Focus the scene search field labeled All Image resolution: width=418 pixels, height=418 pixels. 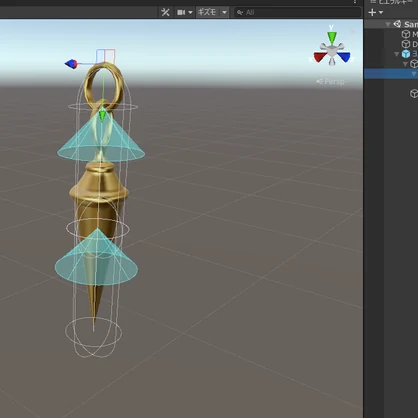click(298, 12)
